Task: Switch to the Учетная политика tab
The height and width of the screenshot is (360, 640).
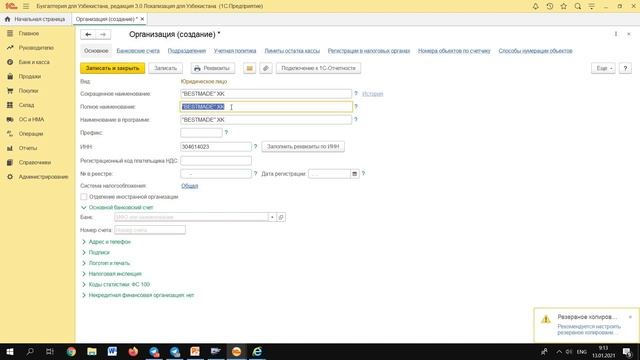Action: tap(235, 51)
